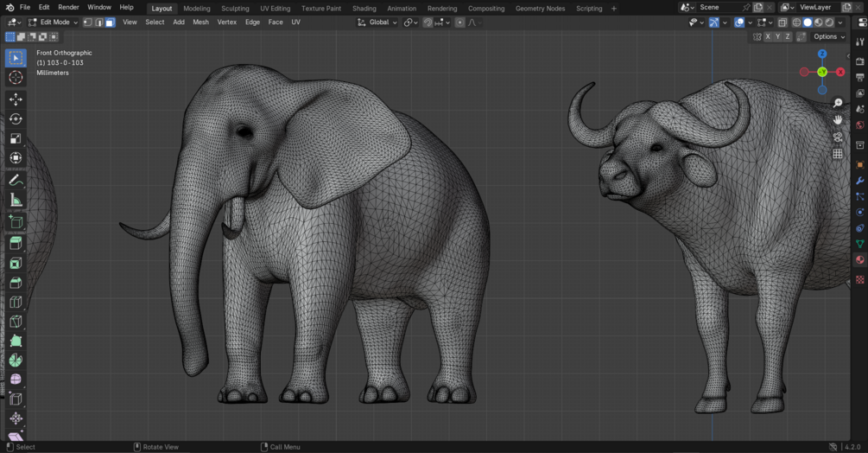The image size is (868, 453).
Task: Select the Scale tool
Action: click(16, 138)
